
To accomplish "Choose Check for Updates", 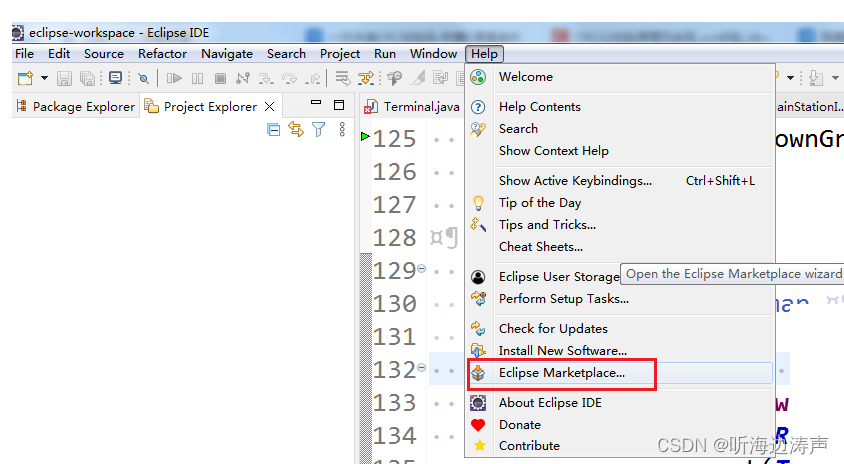I will point(620,329).
